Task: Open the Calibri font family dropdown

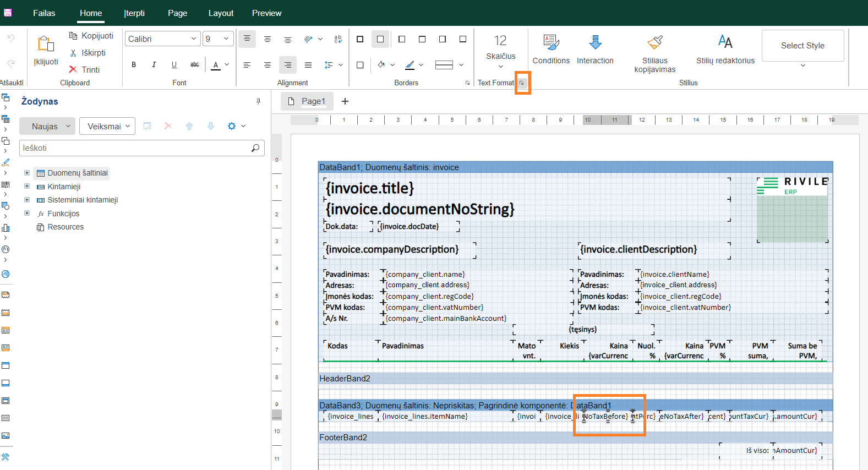Action: (162, 39)
